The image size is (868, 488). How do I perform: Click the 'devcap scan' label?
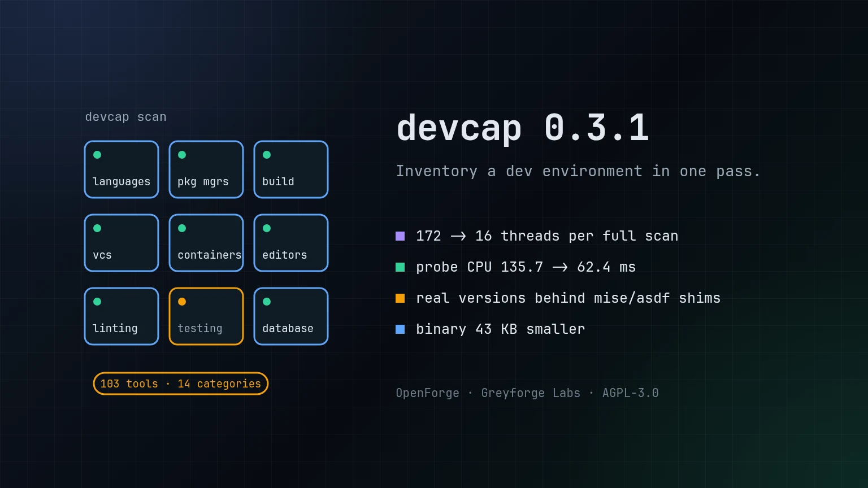125,117
